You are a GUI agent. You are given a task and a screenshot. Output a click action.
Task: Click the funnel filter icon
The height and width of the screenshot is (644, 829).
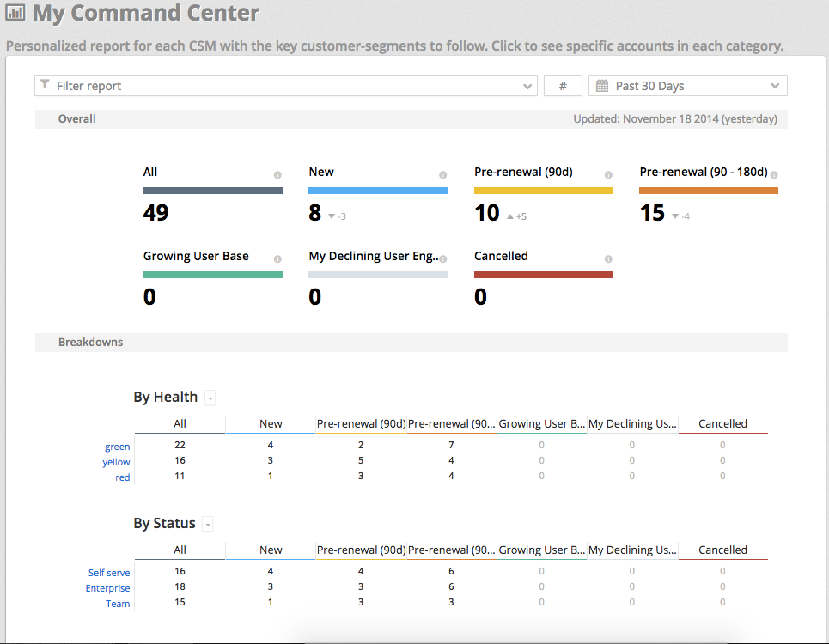(45, 84)
